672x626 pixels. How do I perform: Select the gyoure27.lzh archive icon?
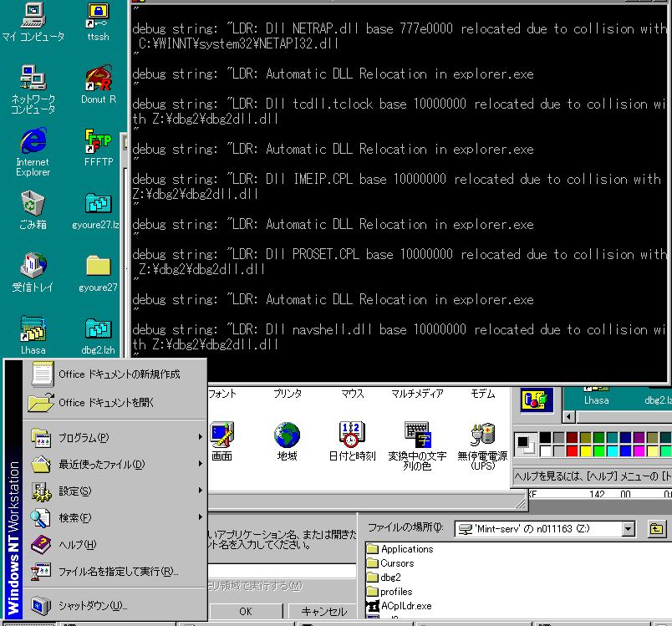pyautogui.click(x=96, y=210)
